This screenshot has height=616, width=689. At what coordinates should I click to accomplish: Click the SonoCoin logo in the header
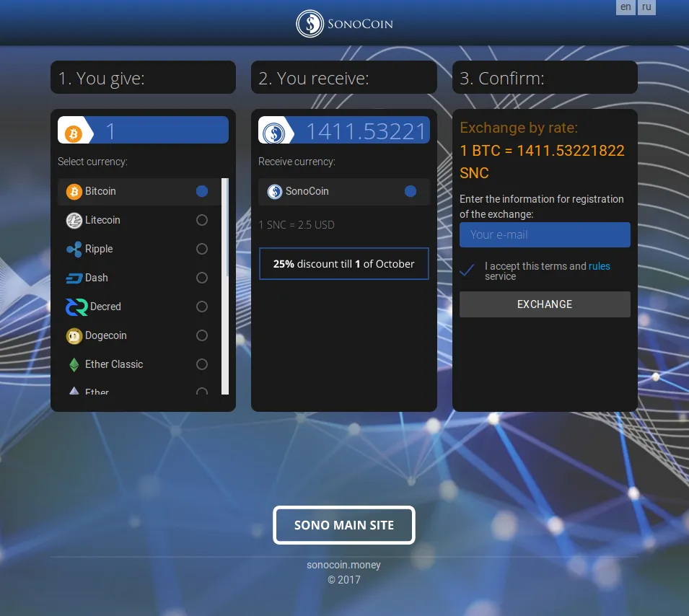click(345, 23)
